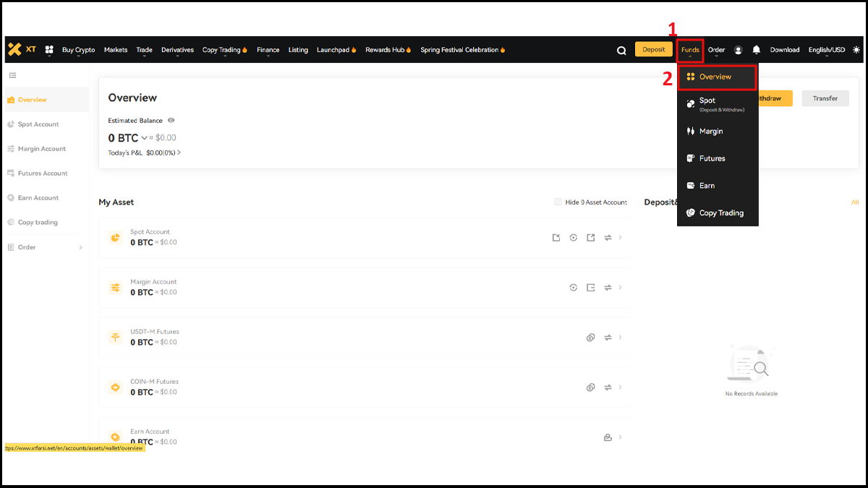Click the transfer arrows in Margin Account row
The height and width of the screenshot is (488, 868).
tap(608, 287)
